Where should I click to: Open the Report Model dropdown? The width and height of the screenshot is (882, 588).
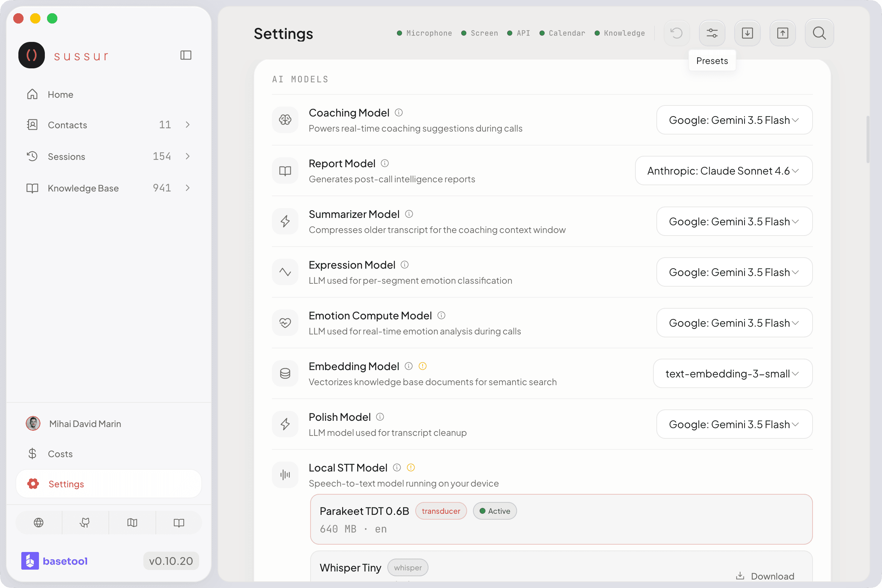724,171
